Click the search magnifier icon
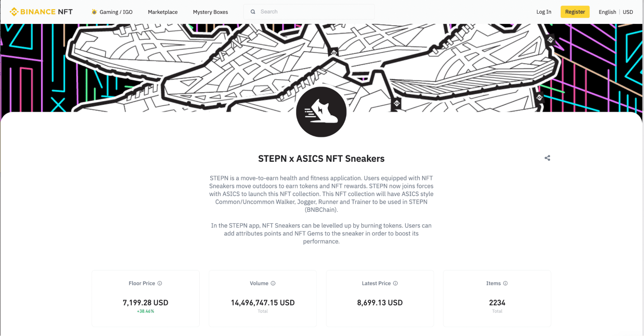The image size is (644, 336). pyautogui.click(x=253, y=12)
